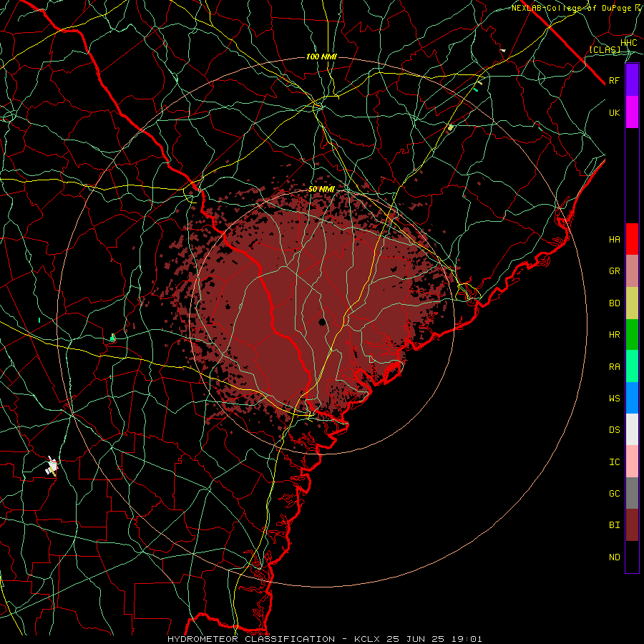This screenshot has width=644, height=644.
Task: Click the GR pink legend swatch
Action: (x=632, y=271)
